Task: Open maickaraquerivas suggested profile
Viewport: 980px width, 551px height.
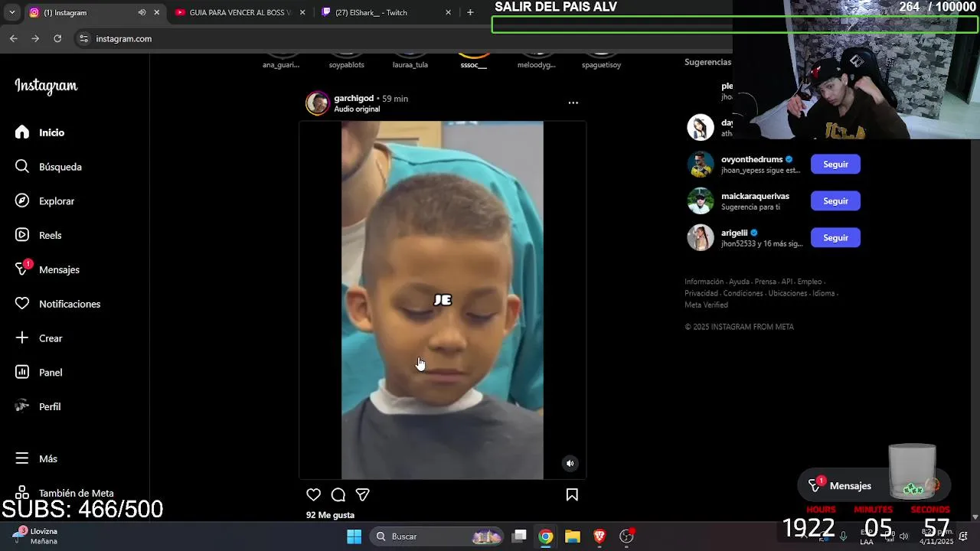Action: (x=755, y=196)
